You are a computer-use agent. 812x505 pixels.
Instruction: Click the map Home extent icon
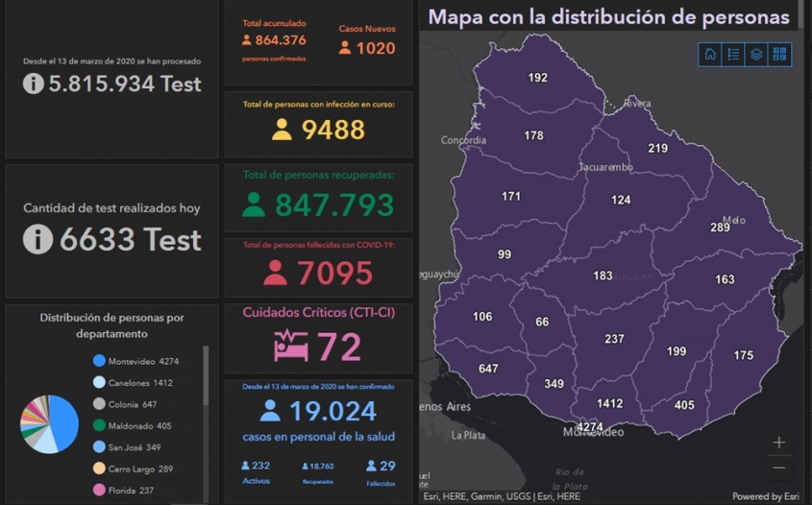point(710,54)
